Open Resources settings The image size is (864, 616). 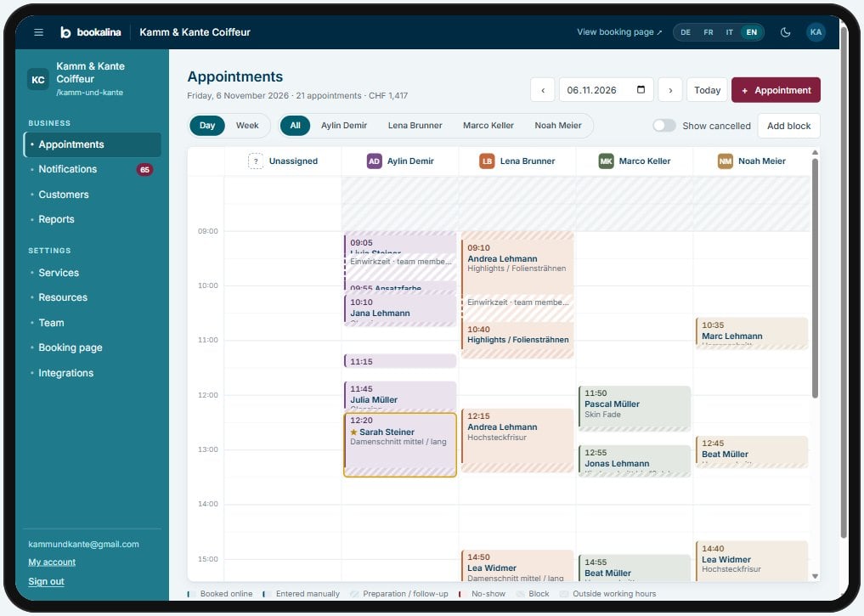tap(93, 297)
